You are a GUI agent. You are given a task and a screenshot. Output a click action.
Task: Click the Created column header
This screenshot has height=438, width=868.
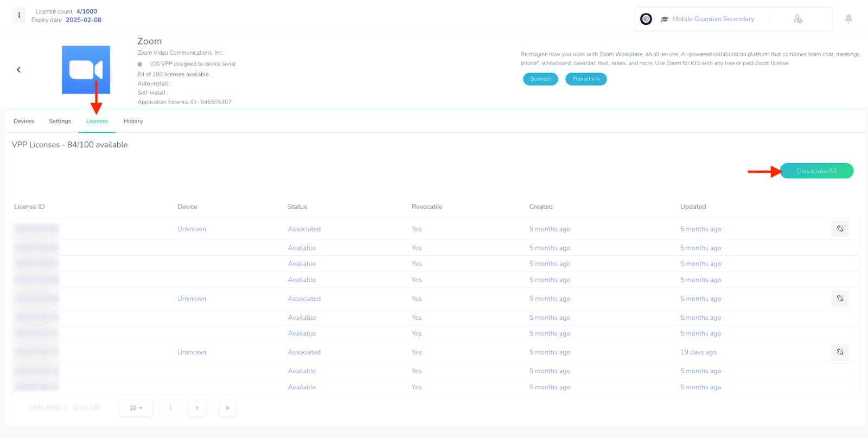[x=541, y=207]
